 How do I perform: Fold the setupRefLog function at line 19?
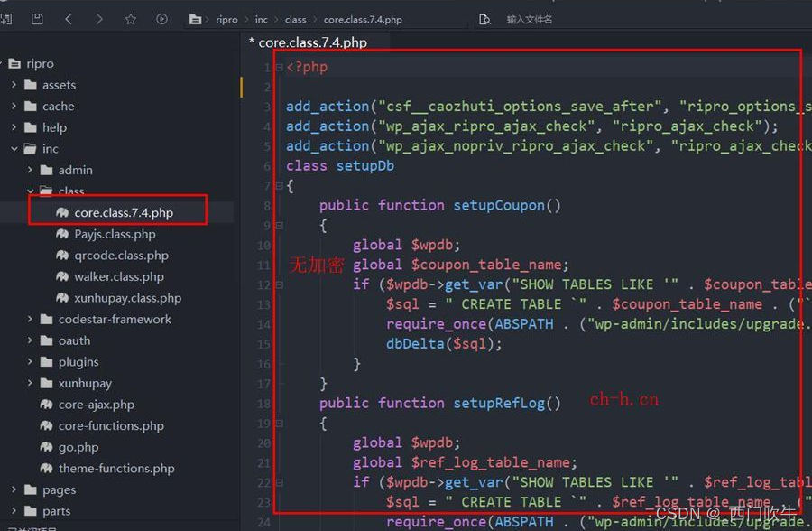[x=279, y=424]
